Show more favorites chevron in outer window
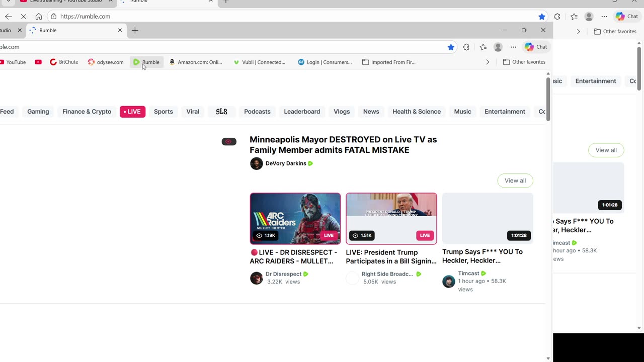This screenshot has width=644, height=362. tap(578, 31)
